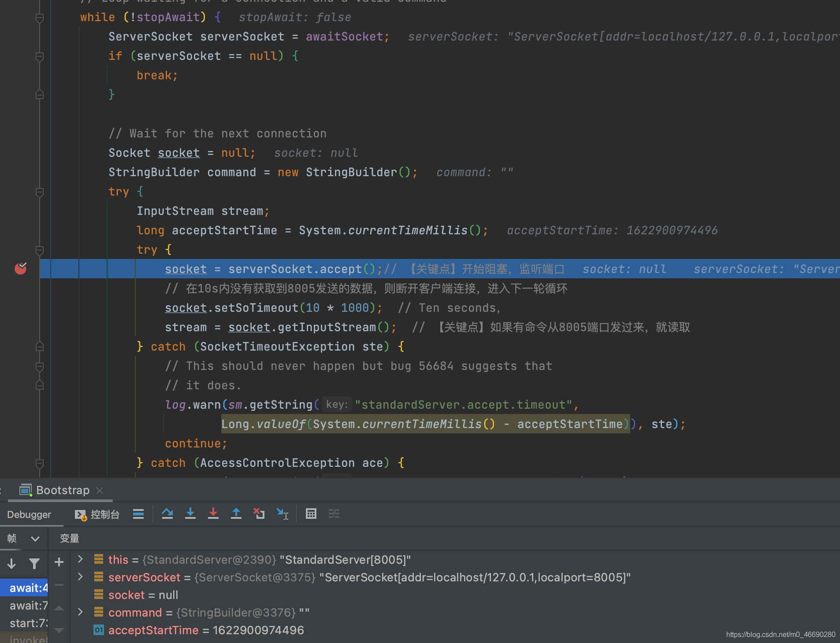Open the 帧 frames dropdown chevron
The width and height of the screenshot is (840, 643).
[x=35, y=539]
